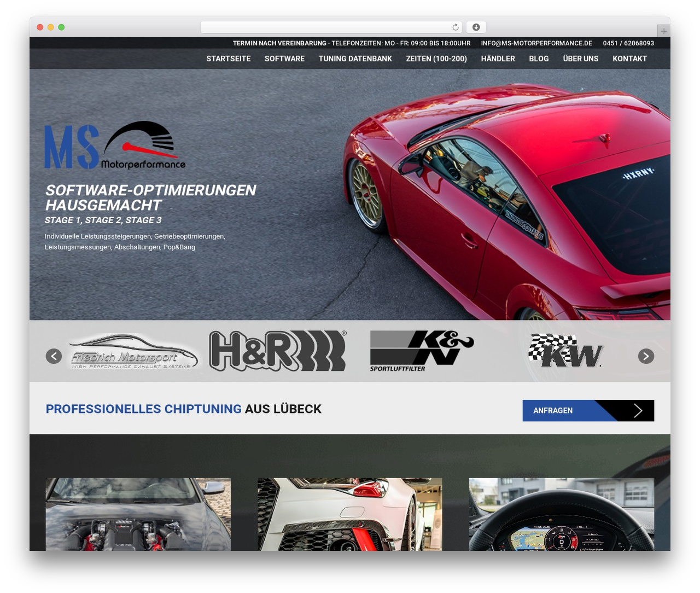
Task: Click the previous arrow in logo carousel
Action: click(54, 356)
